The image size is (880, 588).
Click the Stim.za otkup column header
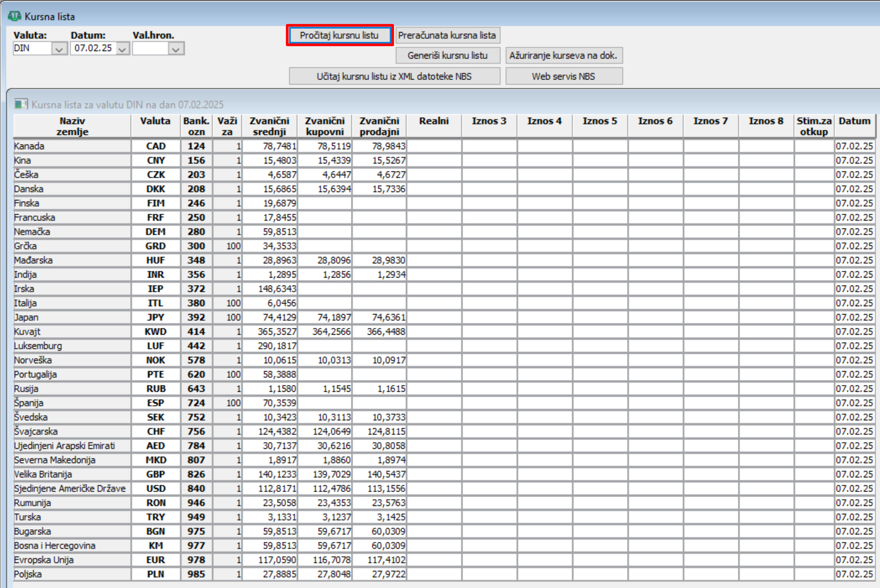814,126
